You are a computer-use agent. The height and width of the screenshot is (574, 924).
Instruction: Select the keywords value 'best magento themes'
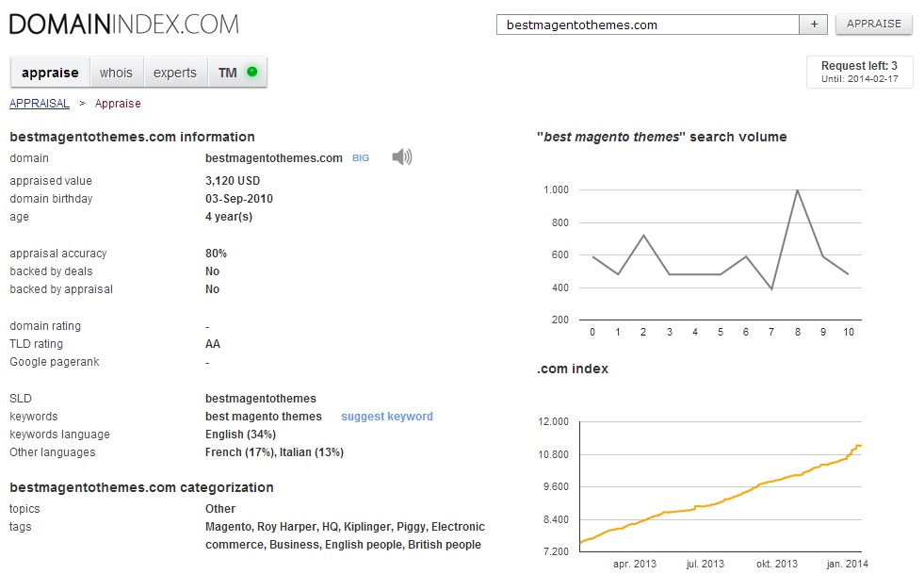pos(264,417)
